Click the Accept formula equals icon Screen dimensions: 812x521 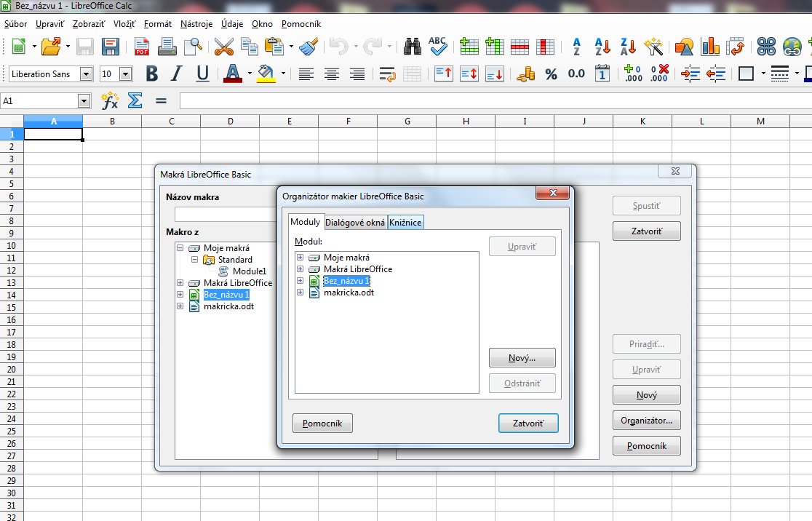(161, 100)
